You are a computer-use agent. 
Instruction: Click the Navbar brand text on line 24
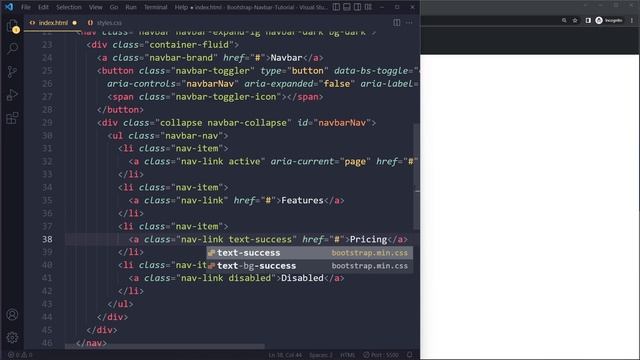click(286, 58)
